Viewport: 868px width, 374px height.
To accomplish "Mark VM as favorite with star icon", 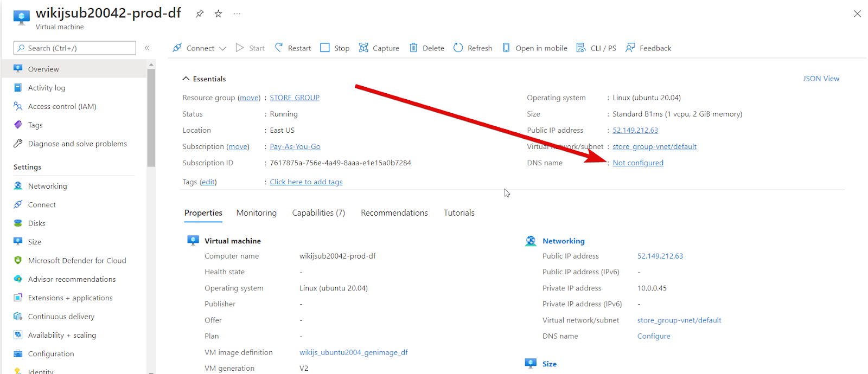I will 218,14.
